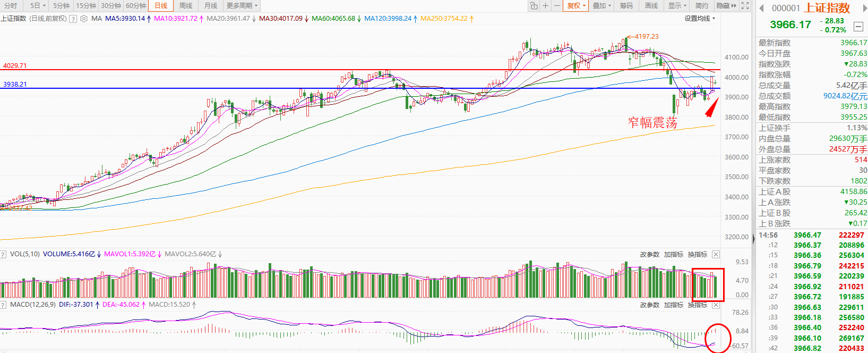This screenshot has height=353, width=868.
Task: Toggle 隐藏 to hide the side panel
Action: (726, 6)
